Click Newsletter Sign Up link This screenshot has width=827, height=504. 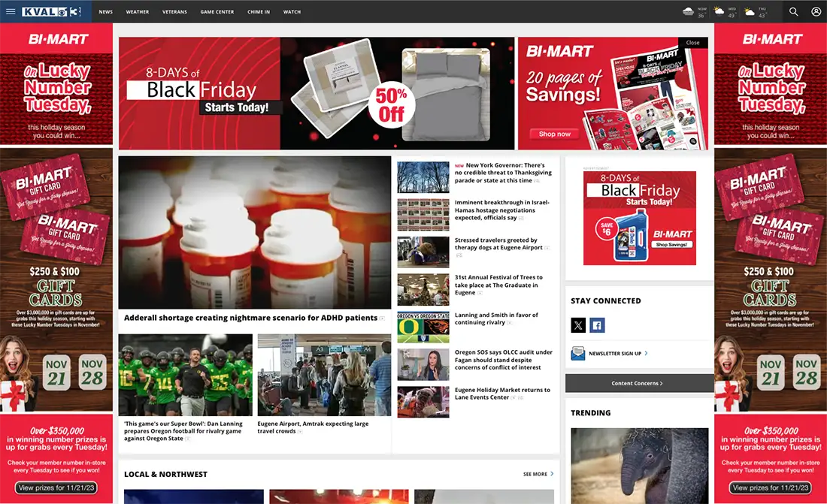coord(615,354)
